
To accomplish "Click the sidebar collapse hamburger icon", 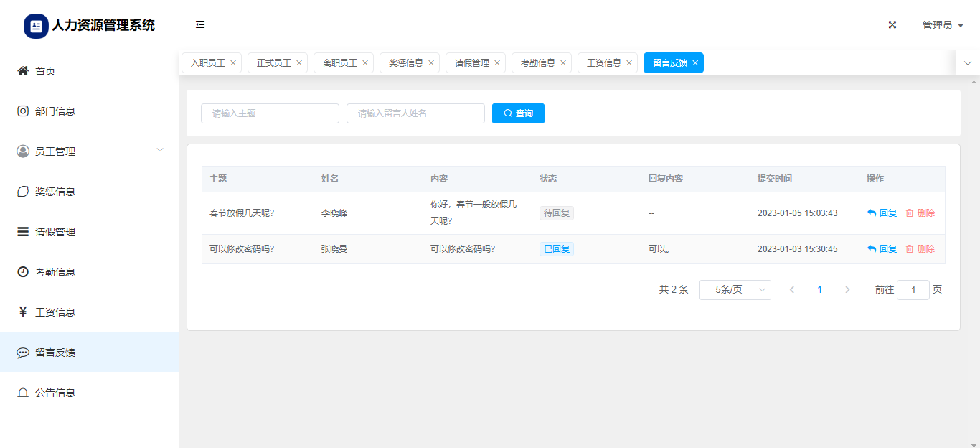I will tap(200, 24).
